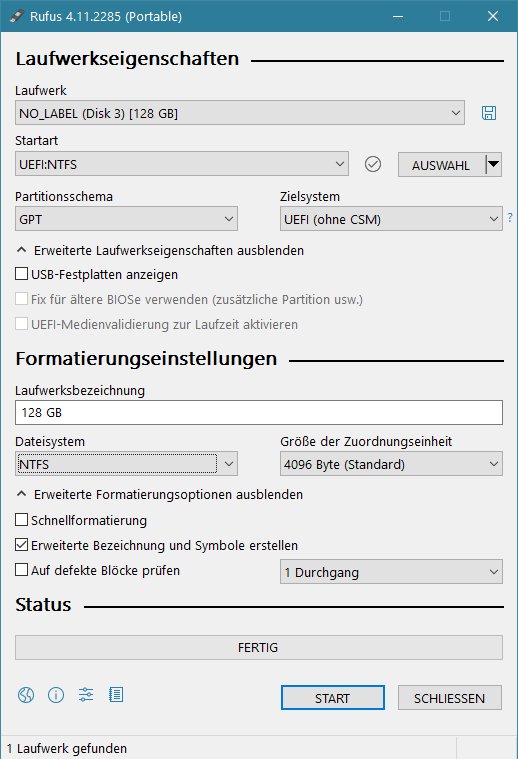Open application settings sliders icon
The width and height of the screenshot is (518, 759).
tap(86, 695)
